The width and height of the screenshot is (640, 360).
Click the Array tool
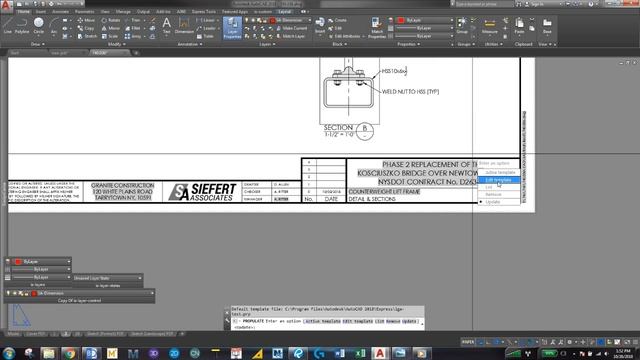pos(133,36)
